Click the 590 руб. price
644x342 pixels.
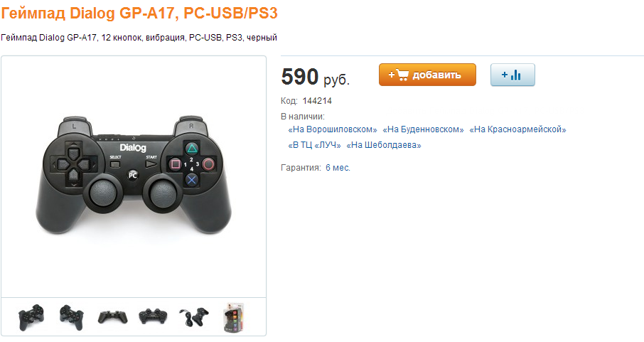pyautogui.click(x=316, y=77)
